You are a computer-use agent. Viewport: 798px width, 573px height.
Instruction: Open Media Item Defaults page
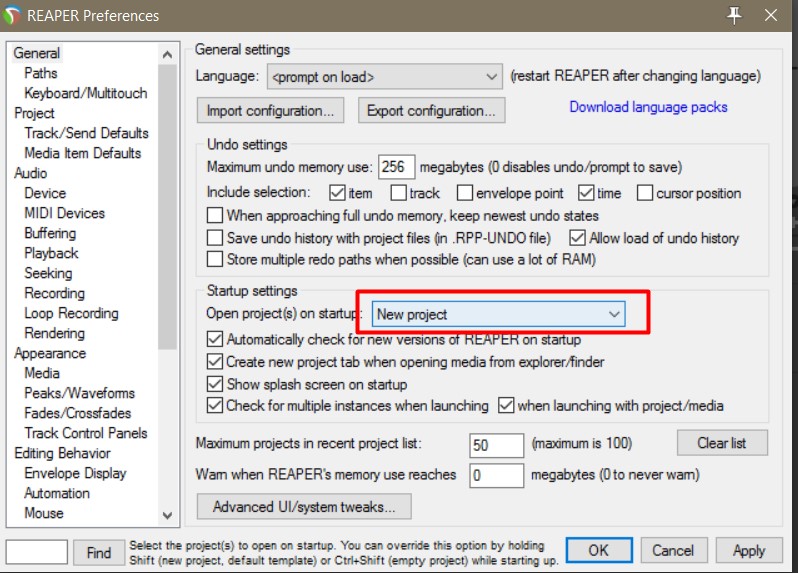tap(82, 153)
